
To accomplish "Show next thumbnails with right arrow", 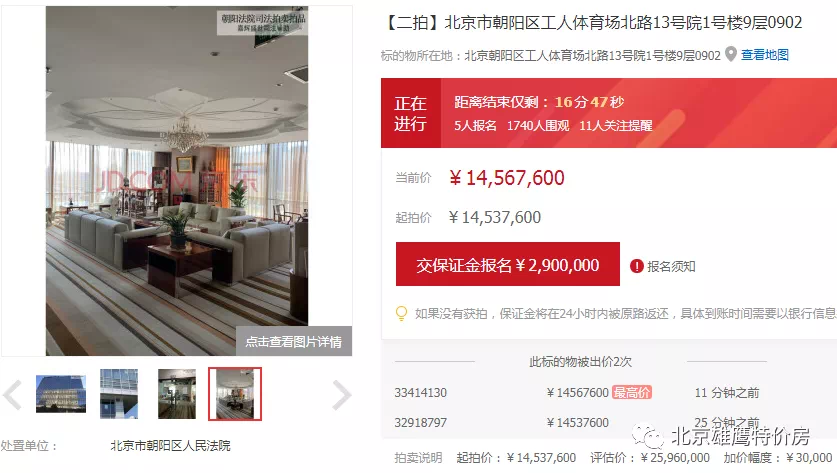I will (x=342, y=395).
